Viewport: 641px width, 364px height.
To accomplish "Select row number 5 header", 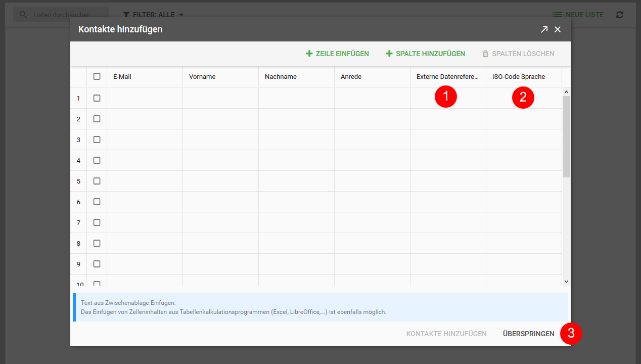I will pyautogui.click(x=78, y=181).
